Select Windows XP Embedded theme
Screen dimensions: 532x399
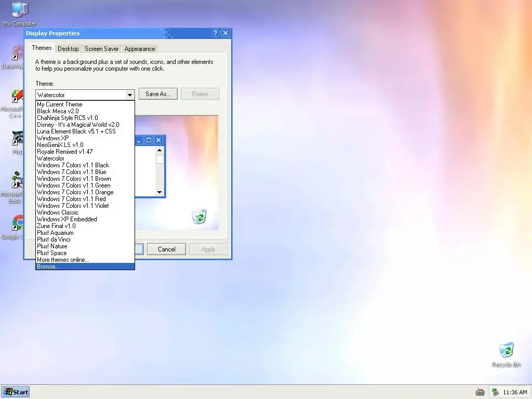click(x=85, y=219)
